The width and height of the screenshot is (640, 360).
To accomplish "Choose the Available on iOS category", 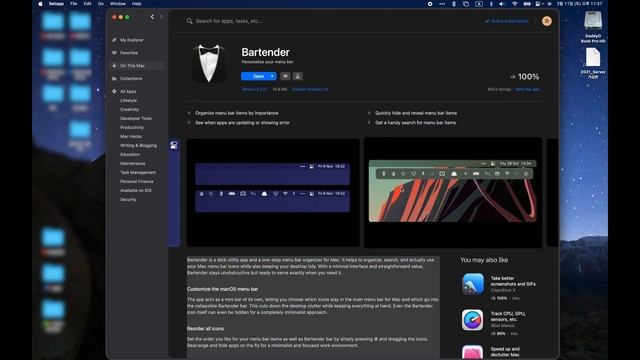I will (x=136, y=190).
